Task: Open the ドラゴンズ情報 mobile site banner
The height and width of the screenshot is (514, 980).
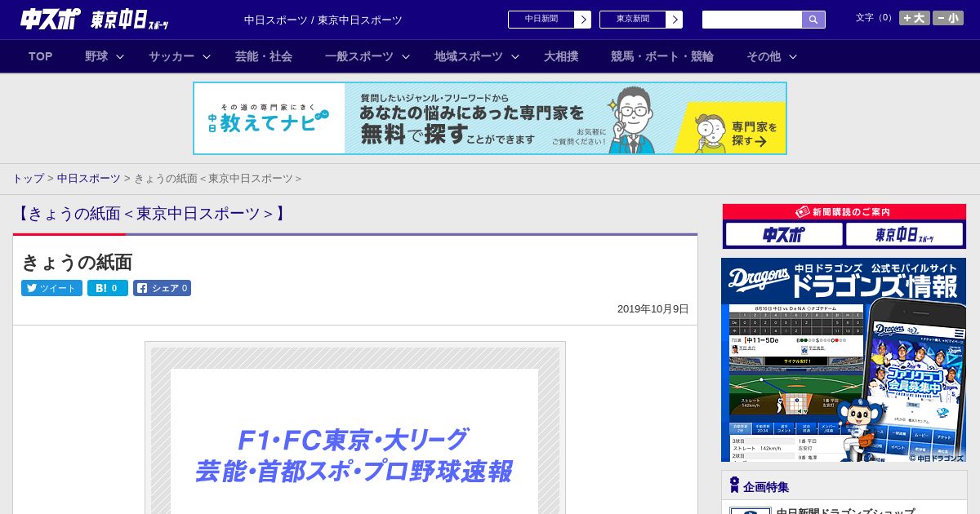Action: (x=844, y=360)
